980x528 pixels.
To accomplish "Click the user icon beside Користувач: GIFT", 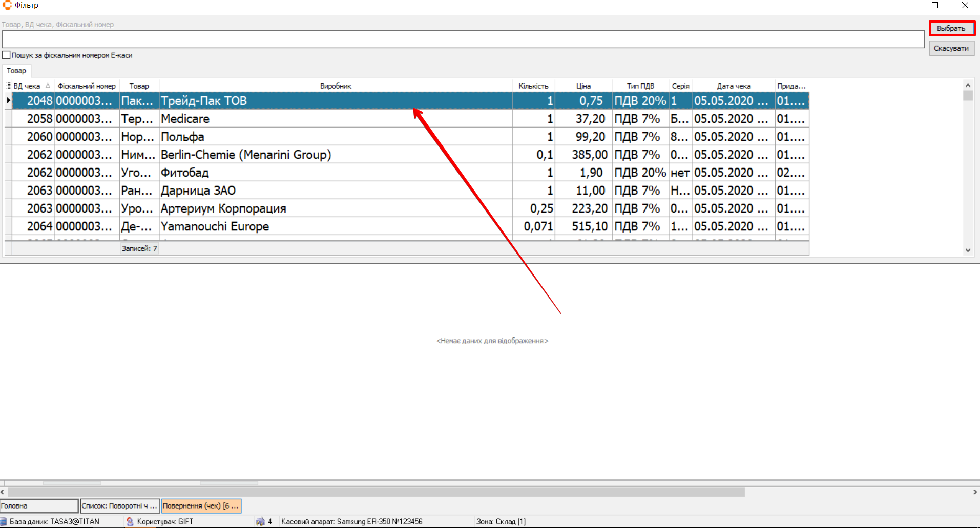I will pyautogui.click(x=130, y=521).
